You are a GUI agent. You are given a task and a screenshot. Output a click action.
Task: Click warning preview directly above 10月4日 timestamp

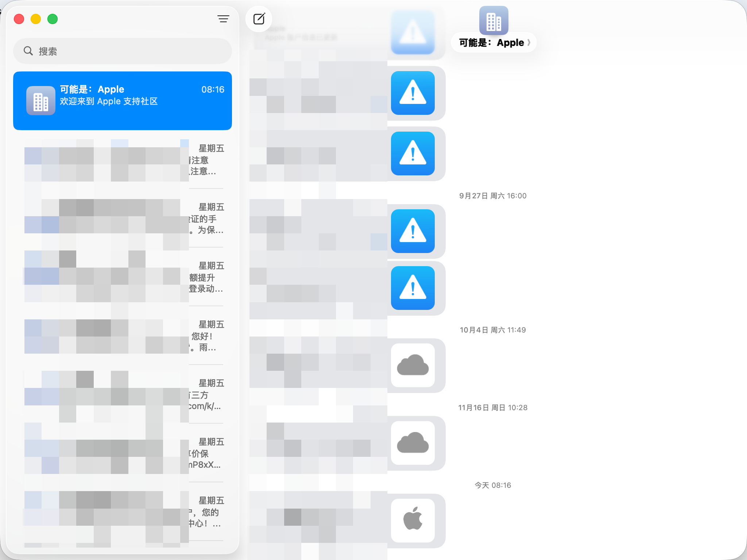[x=413, y=288]
